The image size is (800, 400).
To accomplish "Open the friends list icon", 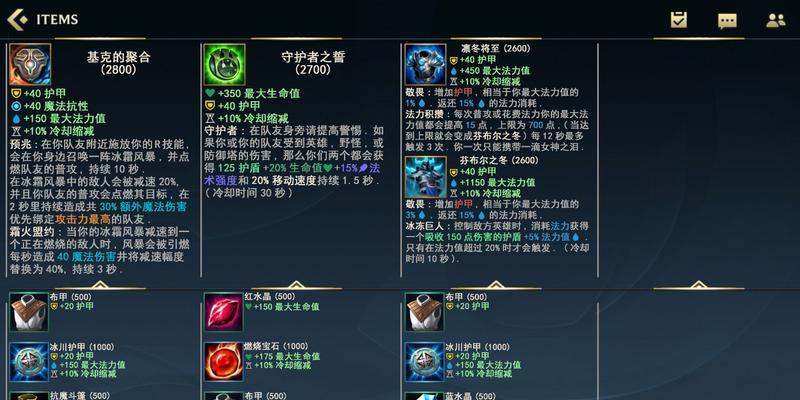I will point(776,20).
